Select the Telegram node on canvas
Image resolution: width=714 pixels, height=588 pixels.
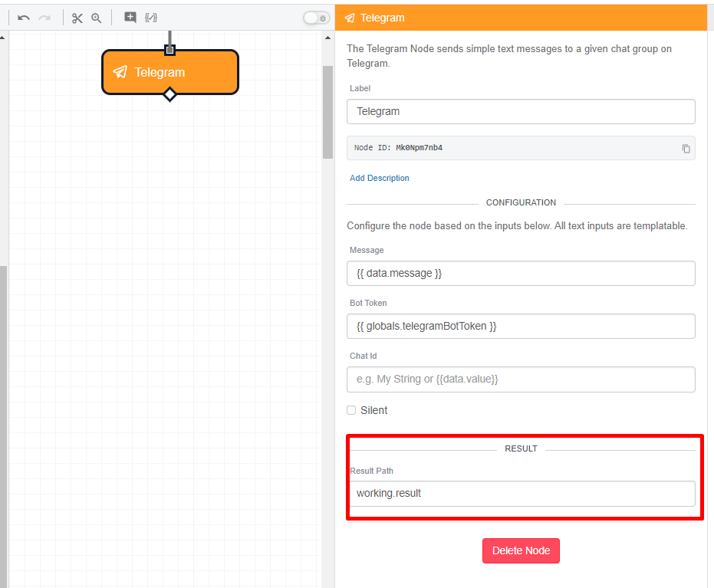pos(169,72)
